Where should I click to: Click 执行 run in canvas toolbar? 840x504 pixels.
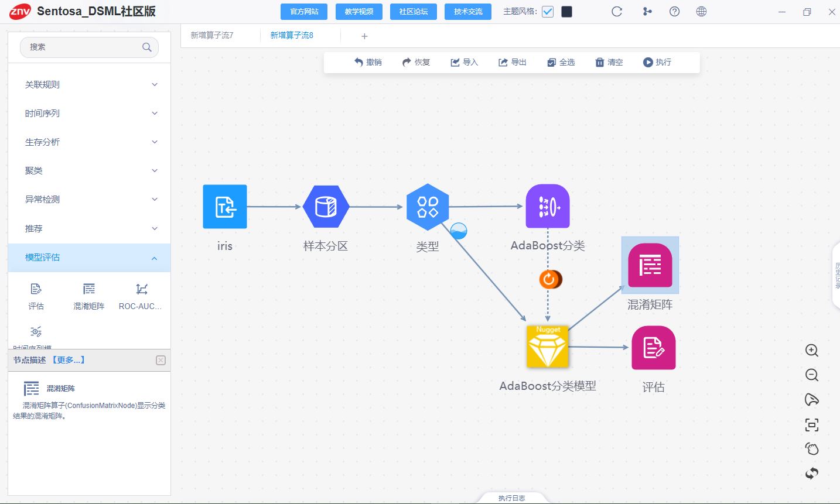click(657, 63)
